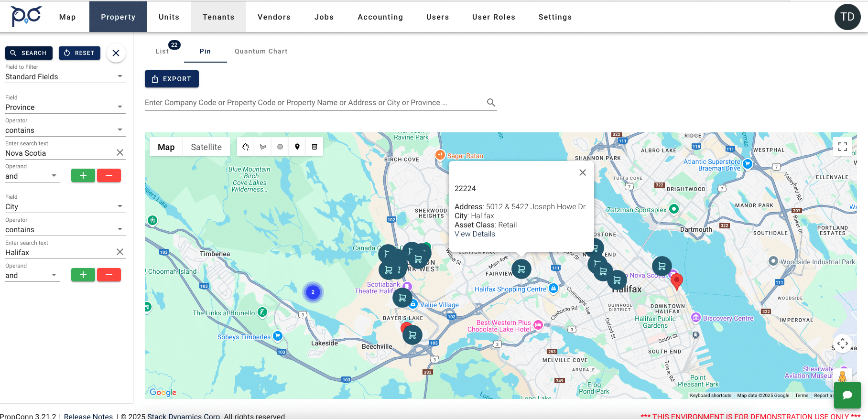Click the blue cluster marker labeled 2

313,292
